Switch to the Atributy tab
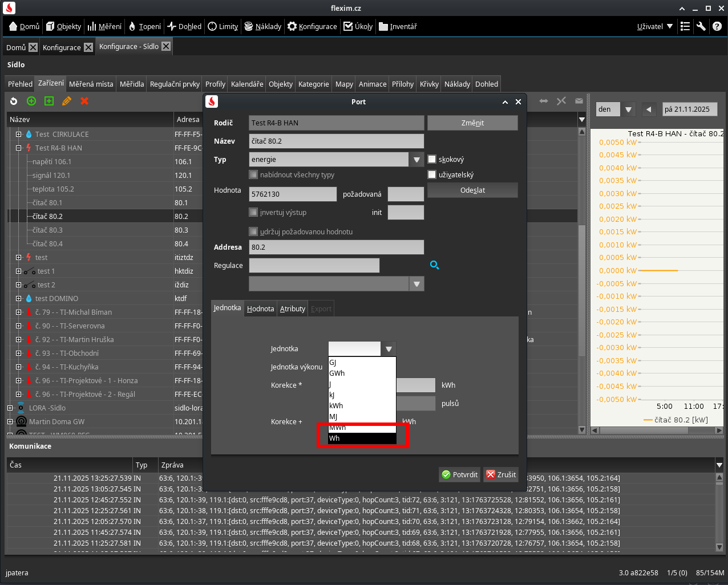Image resolution: width=728 pixels, height=585 pixels. tap(292, 309)
